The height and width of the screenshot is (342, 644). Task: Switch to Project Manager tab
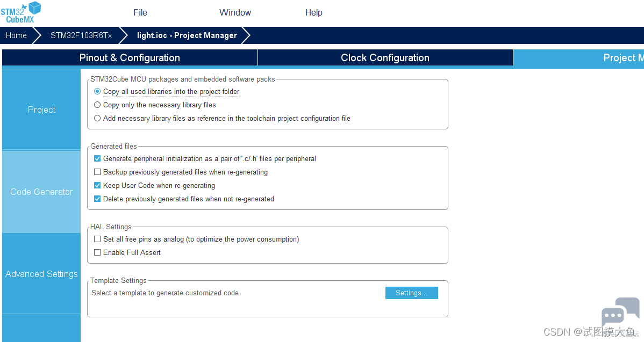pos(579,58)
